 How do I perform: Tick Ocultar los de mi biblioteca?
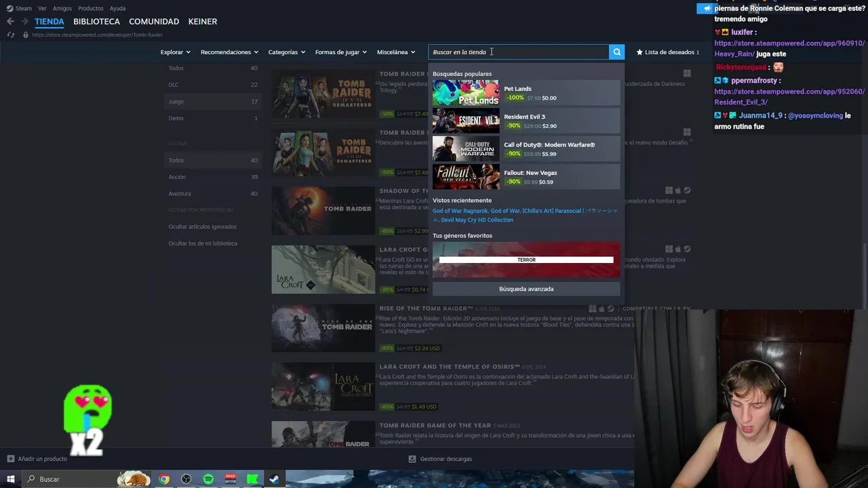click(x=203, y=243)
